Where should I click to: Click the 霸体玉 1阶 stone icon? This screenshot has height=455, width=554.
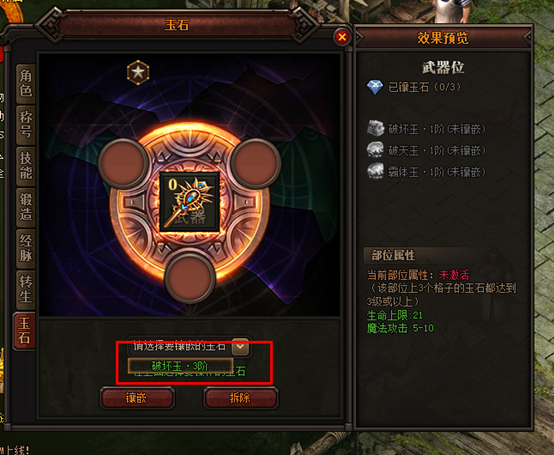coord(375,171)
